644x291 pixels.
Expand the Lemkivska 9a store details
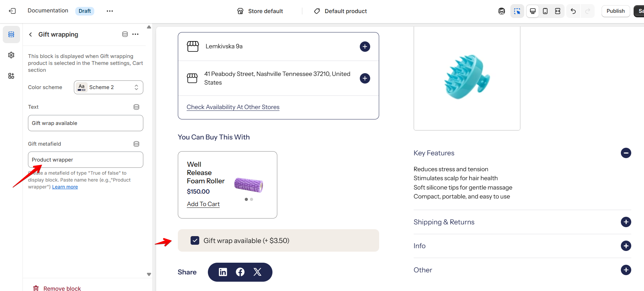(365, 47)
